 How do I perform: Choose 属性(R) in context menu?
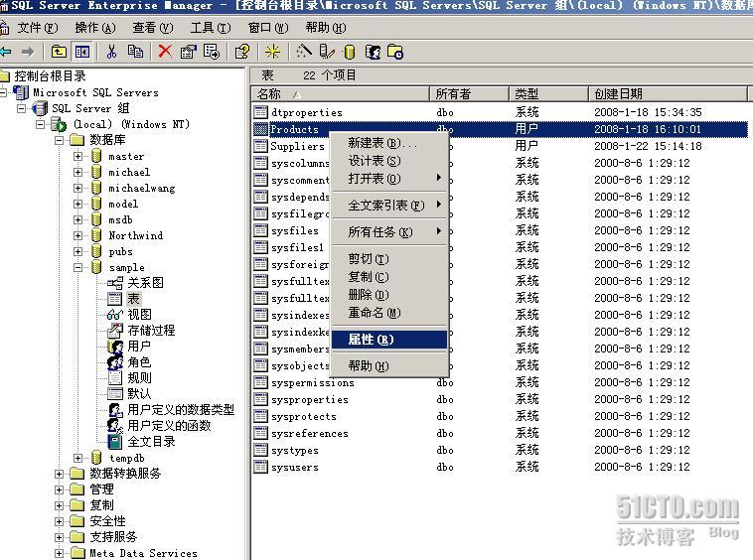[x=389, y=340]
